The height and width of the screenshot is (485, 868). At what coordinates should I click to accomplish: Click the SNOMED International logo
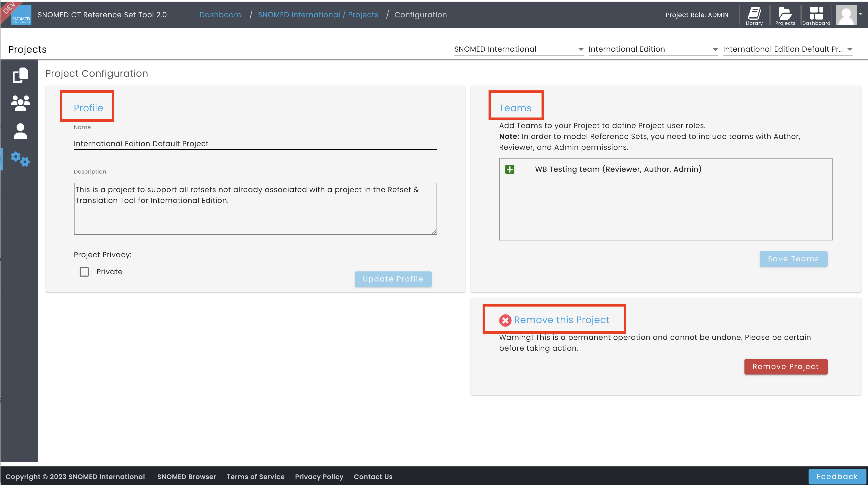pyautogui.click(x=21, y=15)
